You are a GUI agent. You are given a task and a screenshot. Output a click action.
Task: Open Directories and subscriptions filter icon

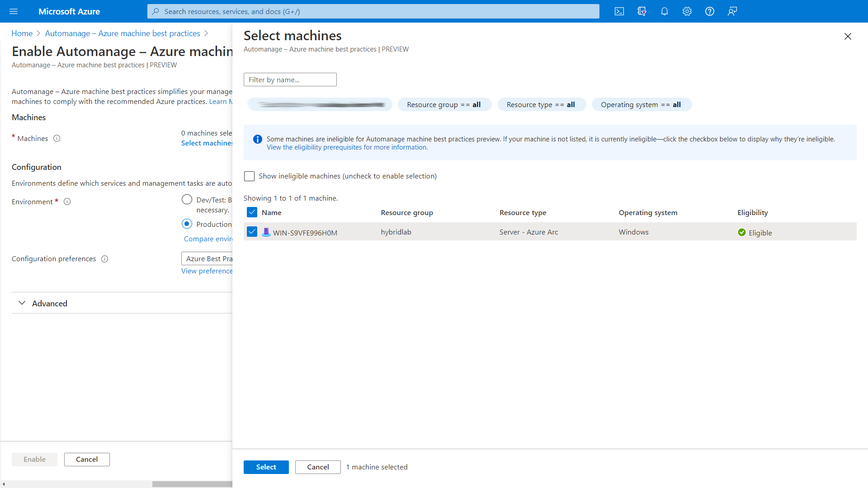642,11
